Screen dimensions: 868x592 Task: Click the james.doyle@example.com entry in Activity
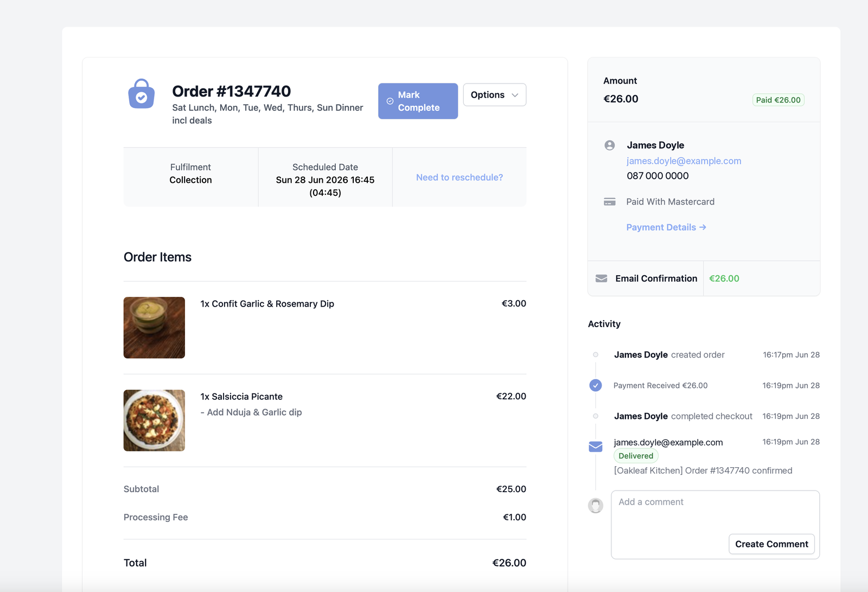coord(668,442)
